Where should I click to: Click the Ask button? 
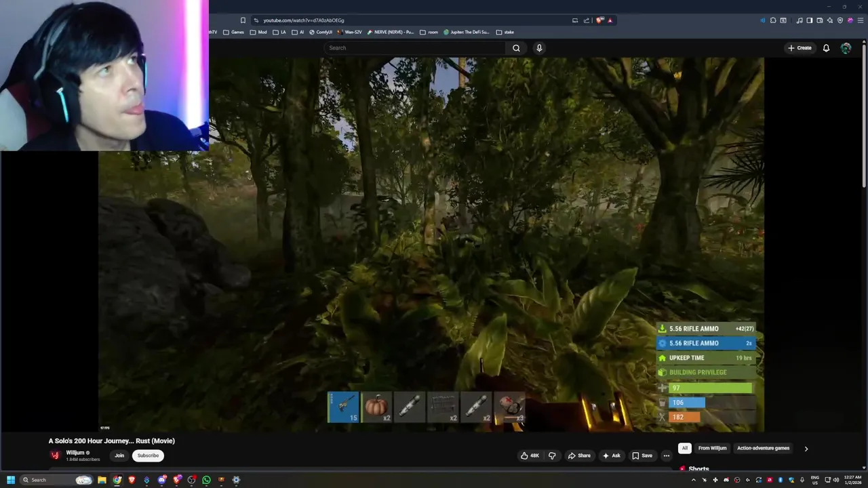(611, 455)
